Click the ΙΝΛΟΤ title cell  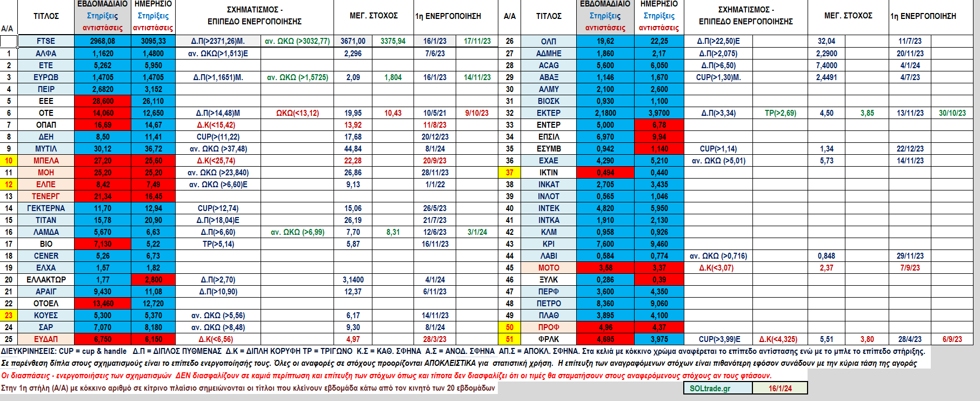click(x=549, y=196)
